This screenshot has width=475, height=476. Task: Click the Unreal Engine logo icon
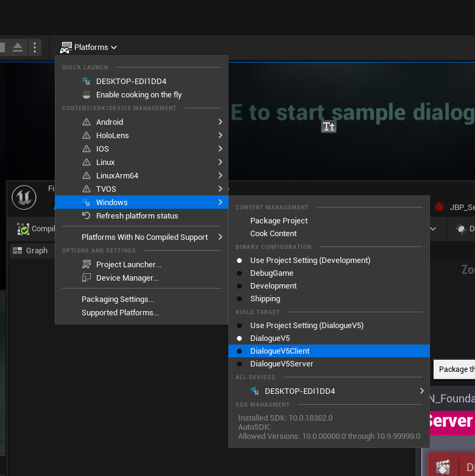[24, 197]
